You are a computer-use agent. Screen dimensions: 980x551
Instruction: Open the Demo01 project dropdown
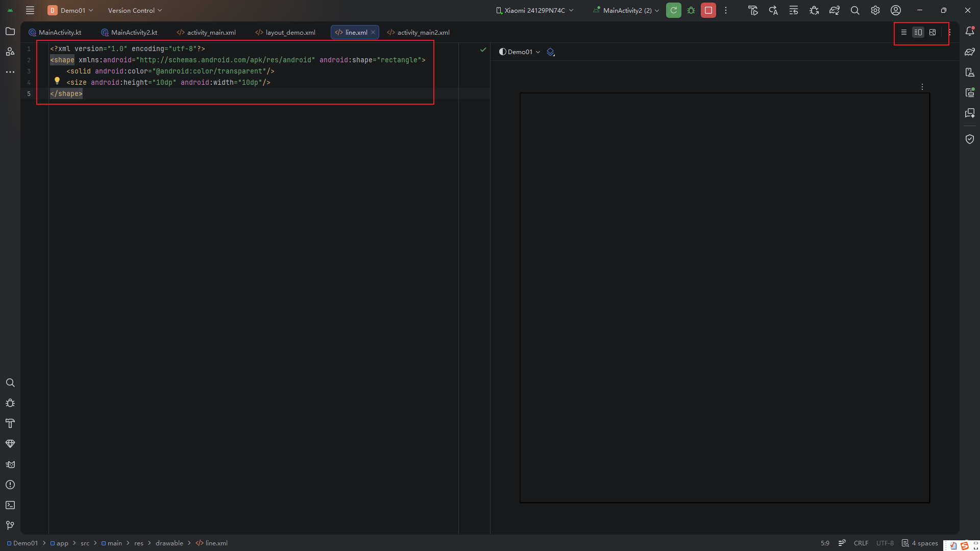click(71, 10)
